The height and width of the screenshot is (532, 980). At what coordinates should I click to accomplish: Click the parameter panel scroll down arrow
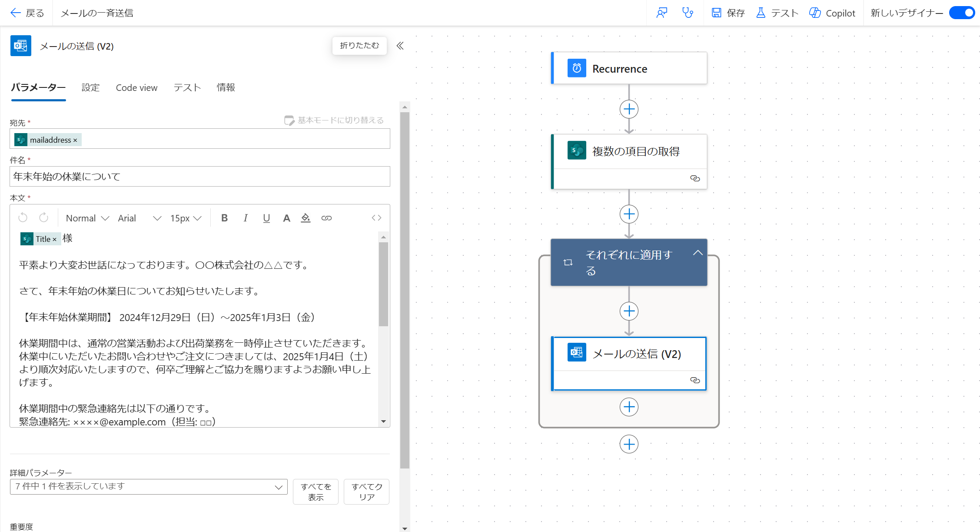(x=405, y=529)
